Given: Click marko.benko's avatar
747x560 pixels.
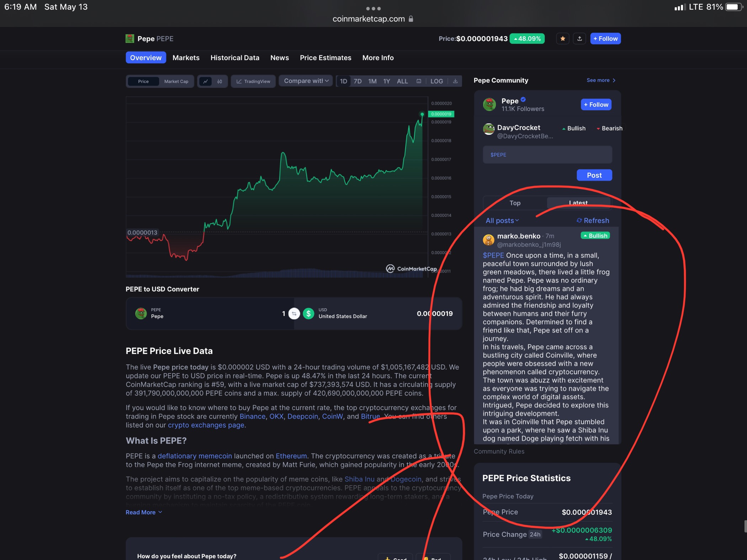Looking at the screenshot, I should pos(488,240).
